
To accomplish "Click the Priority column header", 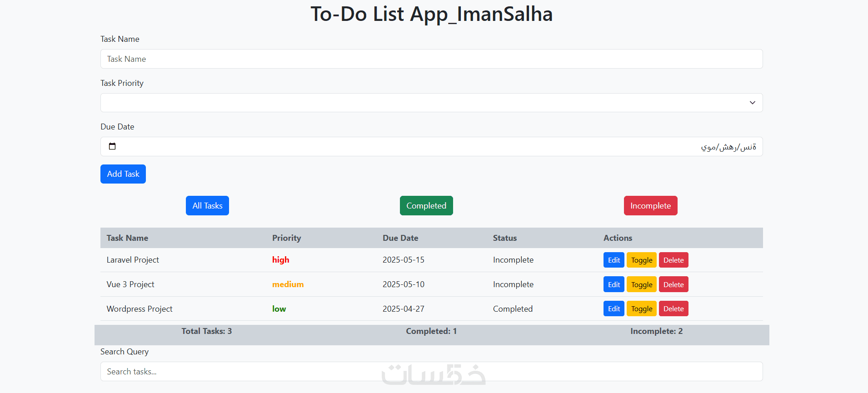I will [x=286, y=238].
